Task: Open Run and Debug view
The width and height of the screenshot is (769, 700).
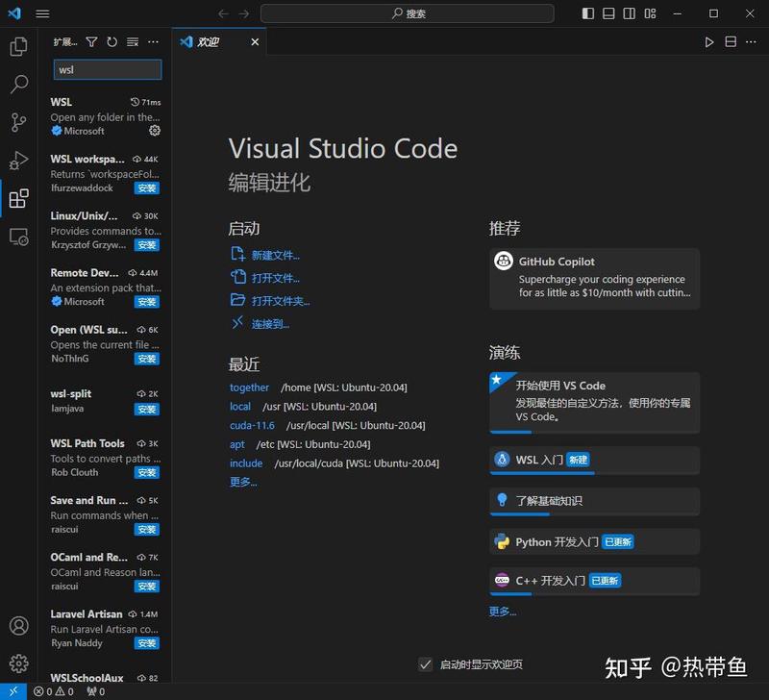Action: tap(18, 161)
